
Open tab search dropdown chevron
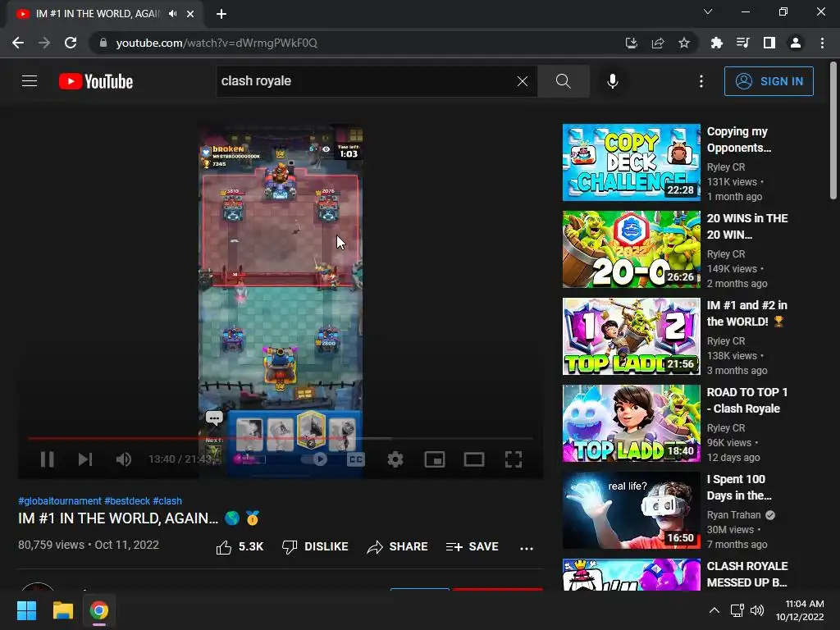point(708,11)
